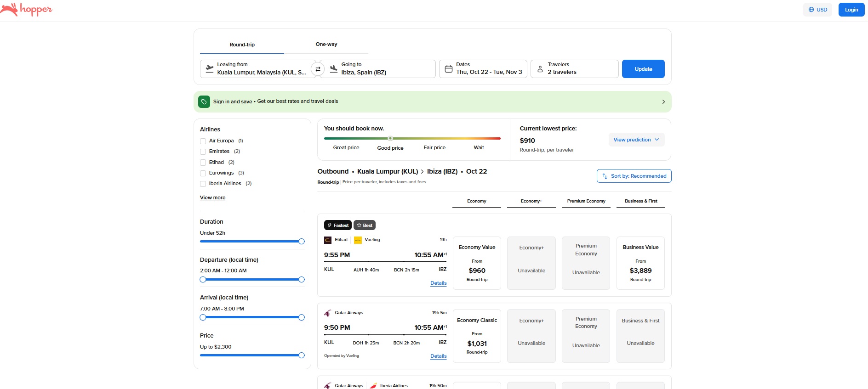Image resolution: width=868 pixels, height=389 pixels.
Task: Select the Economy+ column tab
Action: (531, 201)
